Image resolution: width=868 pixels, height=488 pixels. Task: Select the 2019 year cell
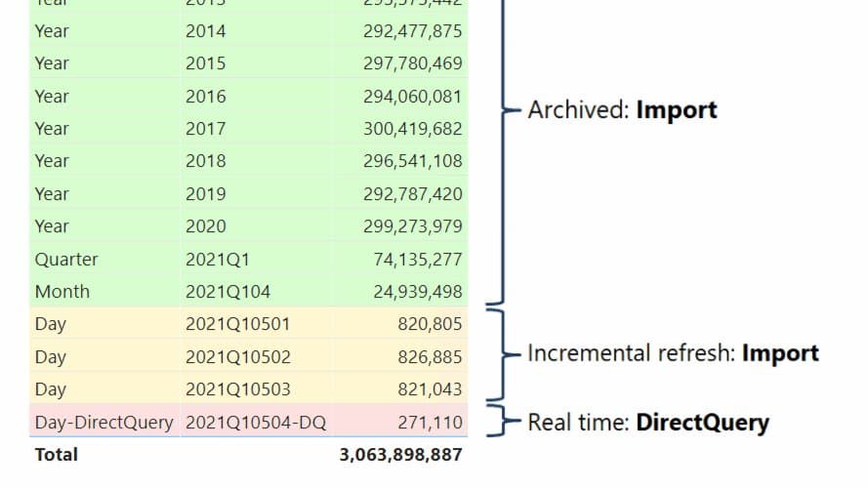click(205, 194)
